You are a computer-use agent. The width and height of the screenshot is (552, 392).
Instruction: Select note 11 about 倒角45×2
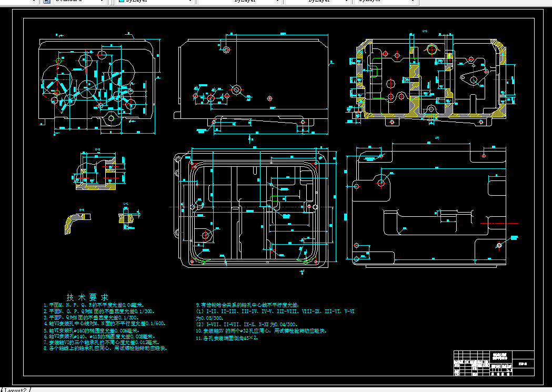click(x=227, y=338)
